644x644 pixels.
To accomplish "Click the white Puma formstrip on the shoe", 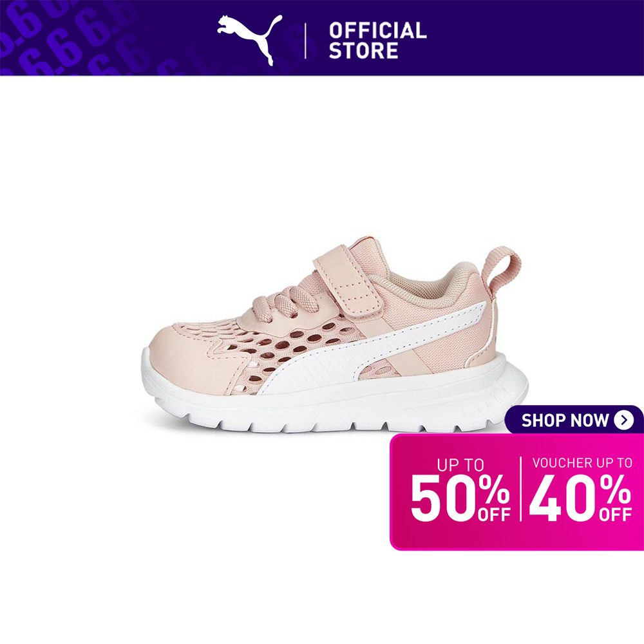I will click(x=370, y=349).
